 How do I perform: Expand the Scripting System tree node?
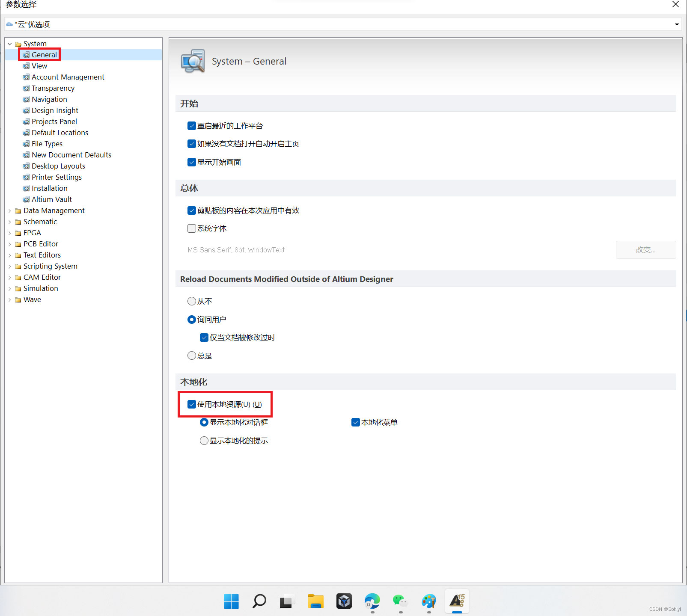[10, 267]
